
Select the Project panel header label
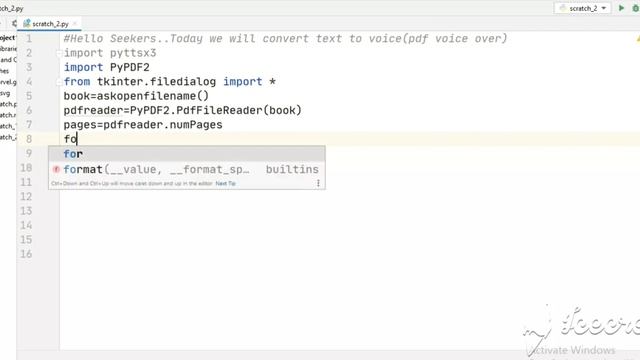(x=7, y=38)
